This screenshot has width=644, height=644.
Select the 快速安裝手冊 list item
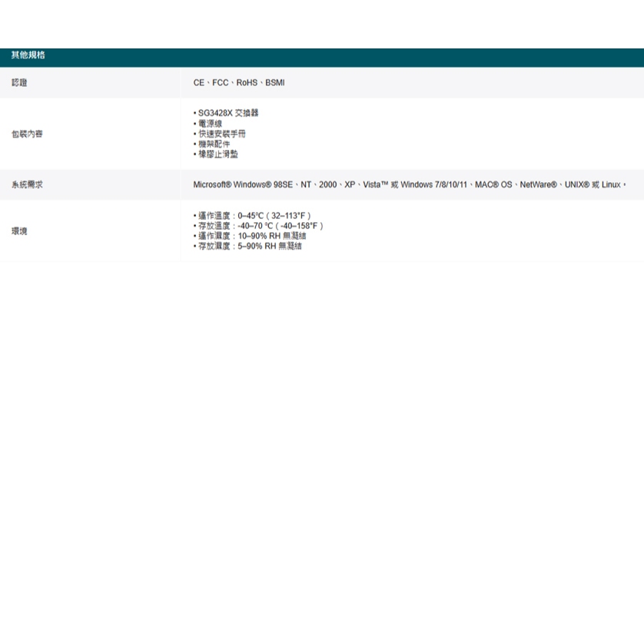[221, 134]
